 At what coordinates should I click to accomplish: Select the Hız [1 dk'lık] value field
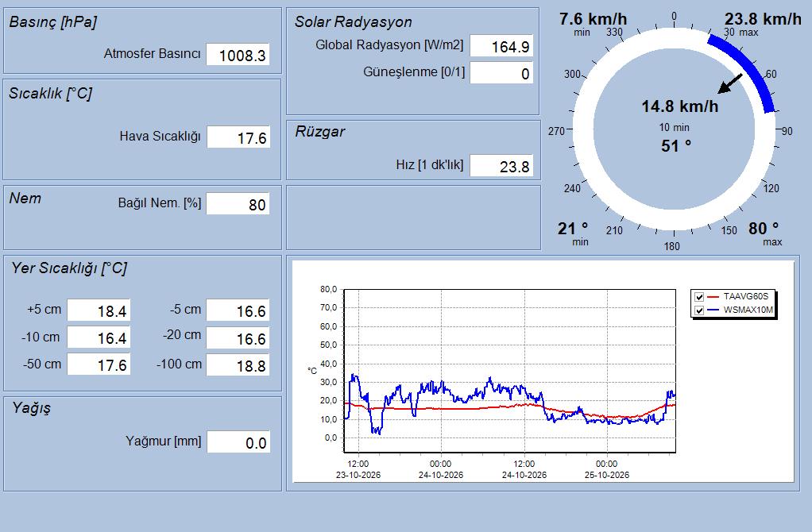point(501,166)
